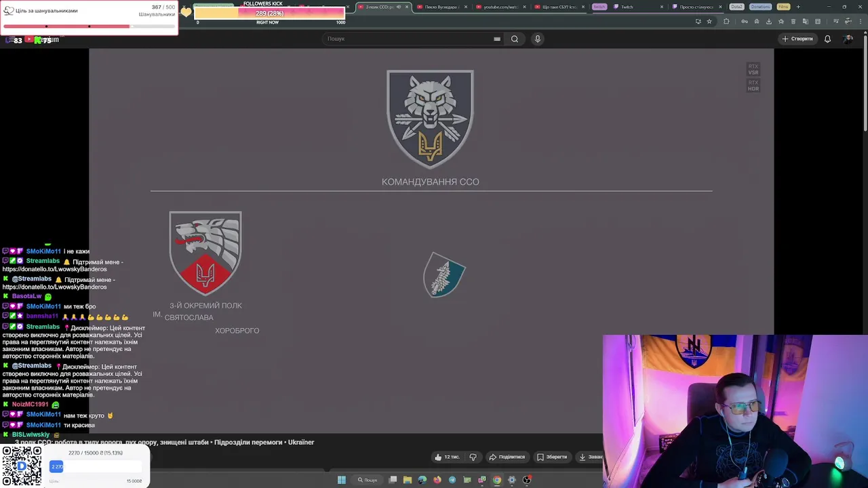The image size is (868, 488).
Task: Expand the Films tab group
Action: [x=783, y=7]
